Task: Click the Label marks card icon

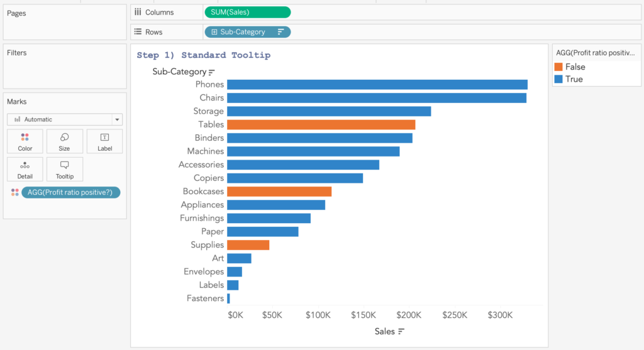Action: click(x=104, y=138)
